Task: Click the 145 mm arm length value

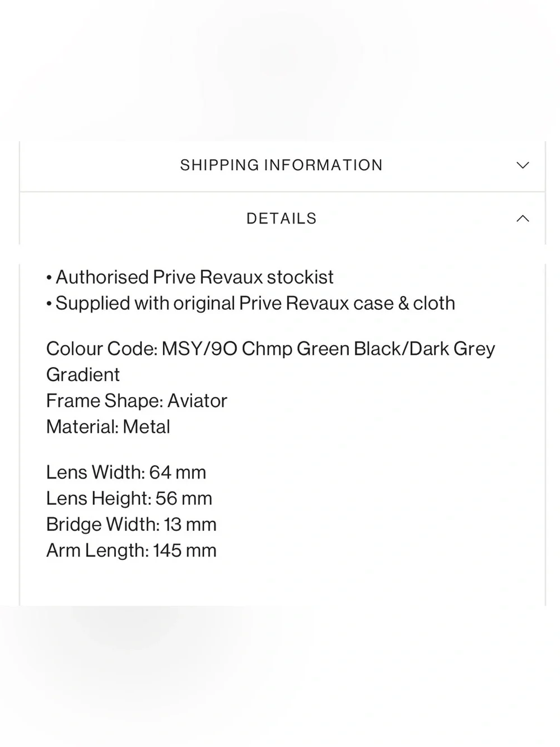Action: (185, 550)
